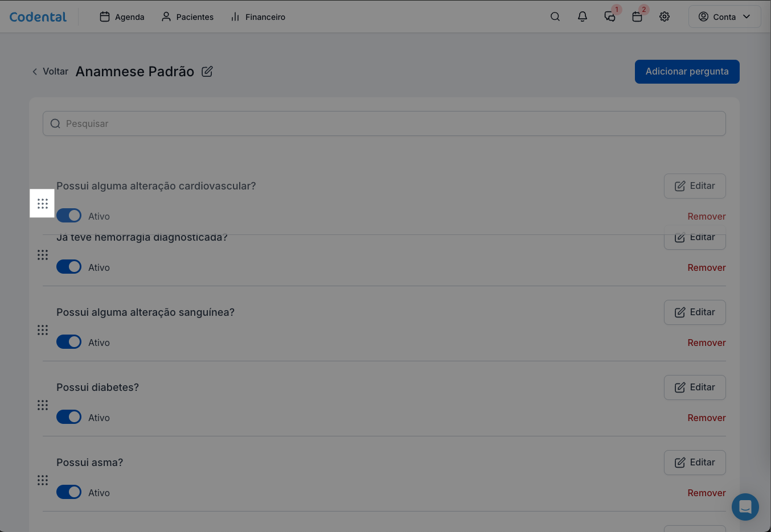The height and width of the screenshot is (532, 771).
Task: Toggle Ativo switch for cardiovascular question
Action: [69, 216]
